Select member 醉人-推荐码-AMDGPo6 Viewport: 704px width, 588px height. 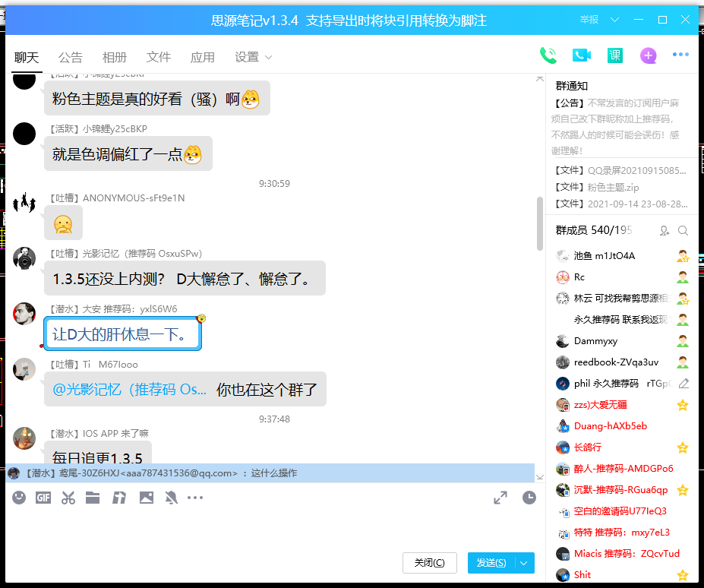(623, 469)
